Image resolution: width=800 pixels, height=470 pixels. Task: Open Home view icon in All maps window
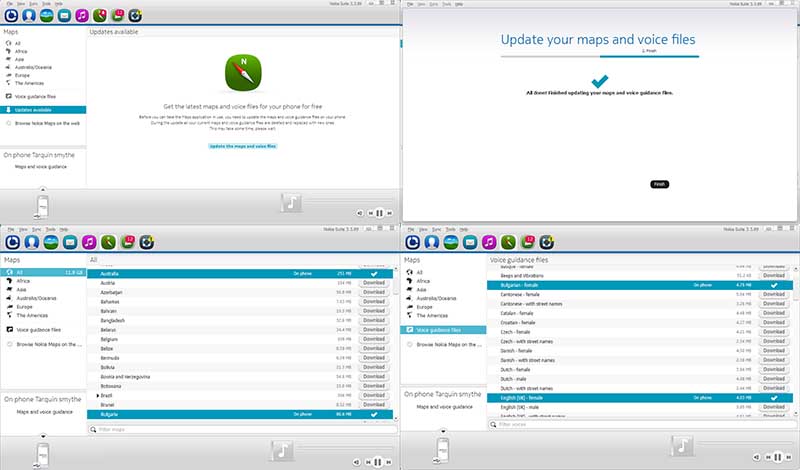point(12,242)
